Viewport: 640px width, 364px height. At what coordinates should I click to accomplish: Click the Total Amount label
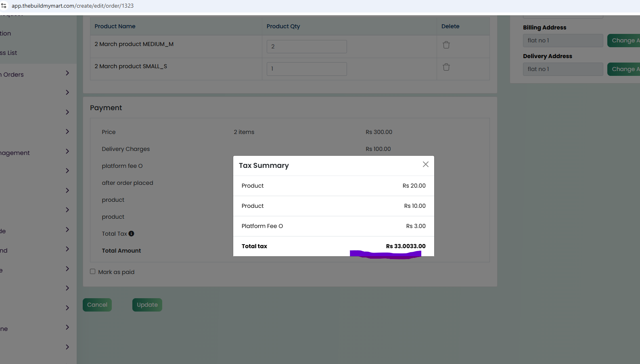121,251
